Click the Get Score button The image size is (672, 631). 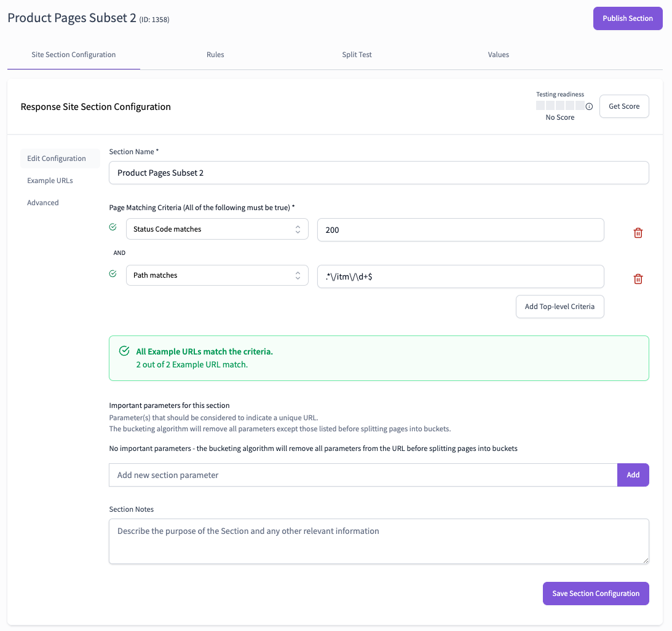click(x=623, y=106)
